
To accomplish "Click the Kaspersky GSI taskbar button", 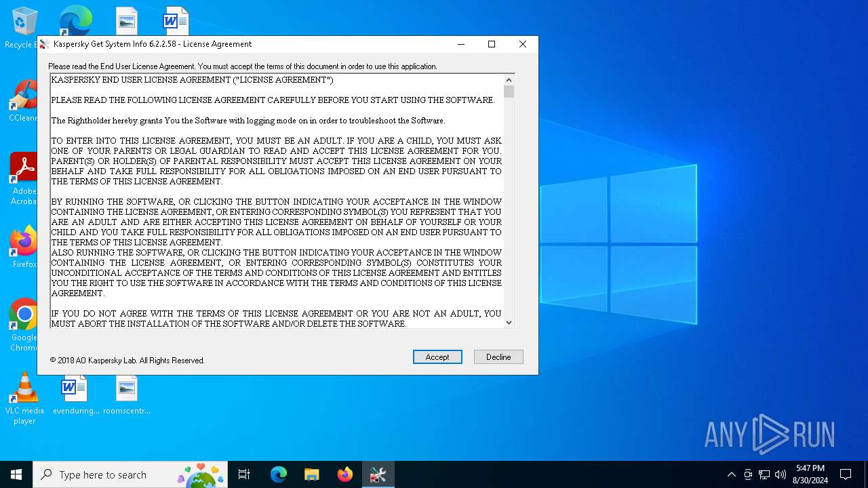I will [x=378, y=474].
